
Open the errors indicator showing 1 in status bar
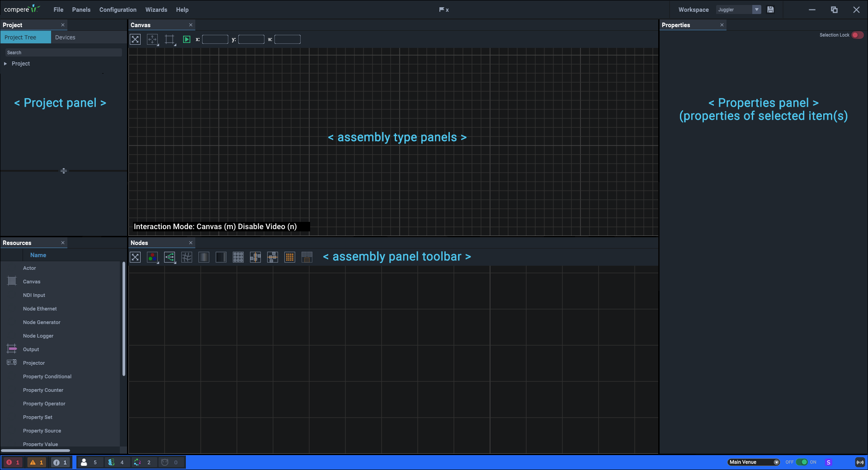click(13, 462)
